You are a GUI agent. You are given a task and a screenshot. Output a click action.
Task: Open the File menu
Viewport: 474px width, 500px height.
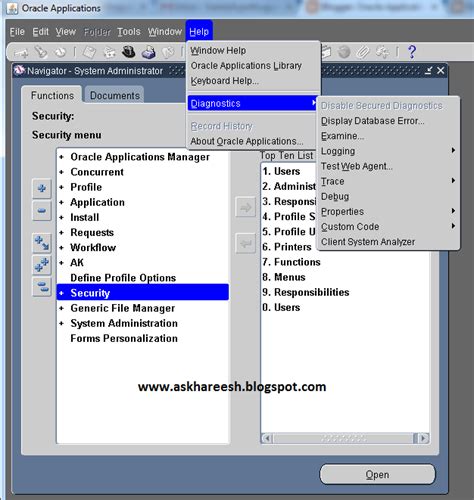(17, 32)
